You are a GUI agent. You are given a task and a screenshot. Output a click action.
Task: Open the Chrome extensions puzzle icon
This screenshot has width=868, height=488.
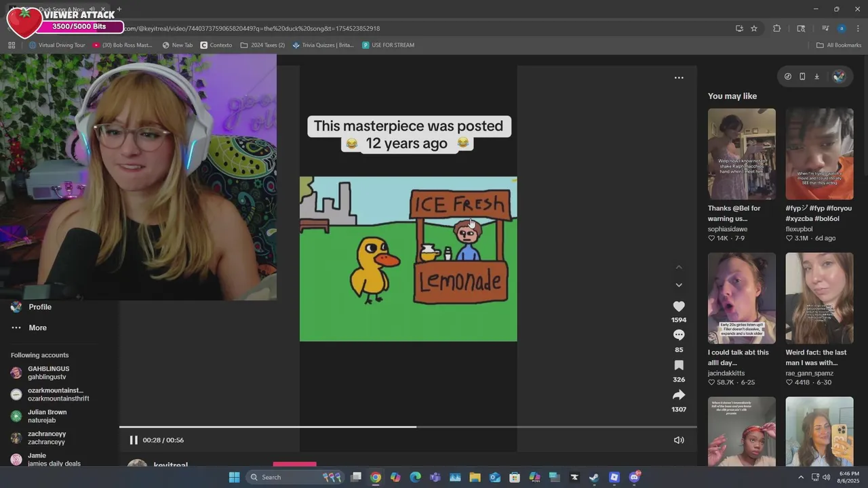click(x=777, y=28)
